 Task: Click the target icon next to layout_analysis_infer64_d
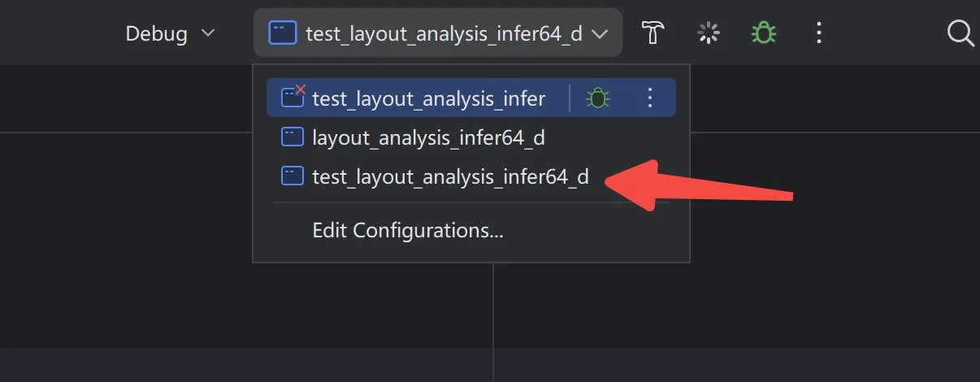[292, 137]
